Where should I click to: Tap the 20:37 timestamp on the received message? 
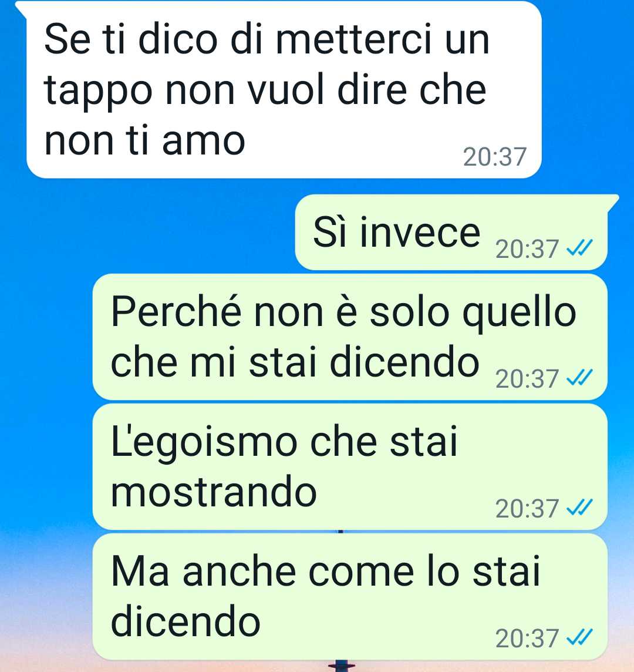point(495,157)
